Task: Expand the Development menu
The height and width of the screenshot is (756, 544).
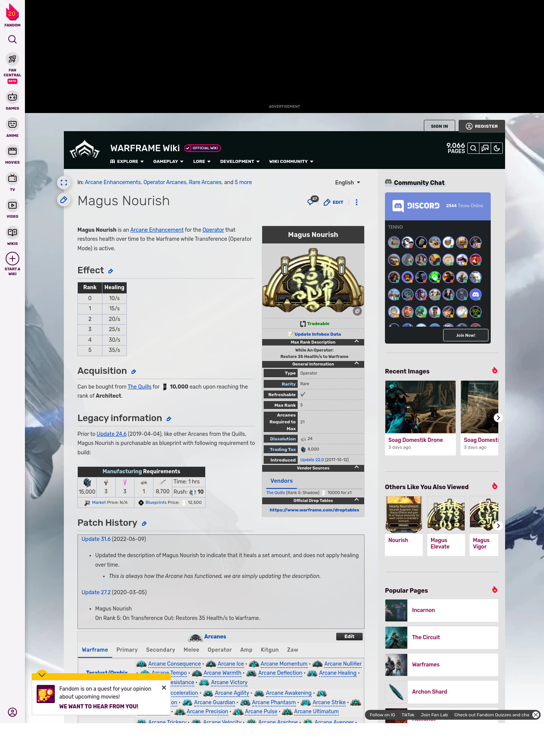Action: pyautogui.click(x=240, y=161)
